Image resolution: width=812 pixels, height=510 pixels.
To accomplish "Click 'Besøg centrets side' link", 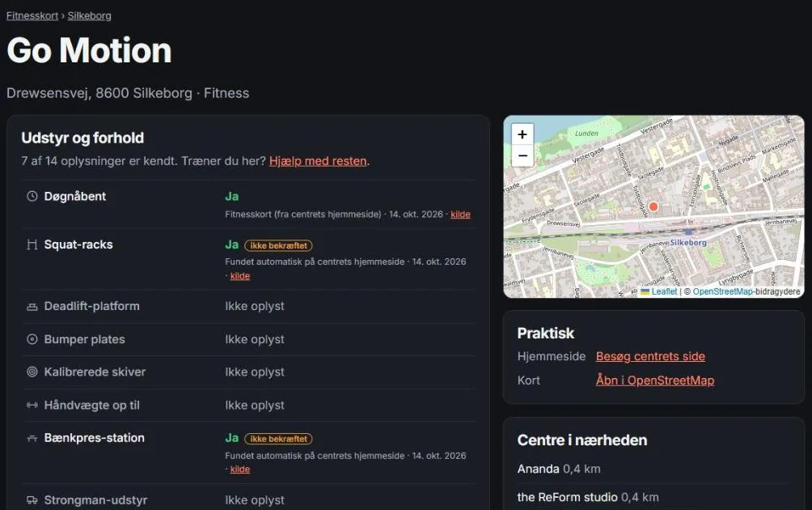I will [x=650, y=356].
